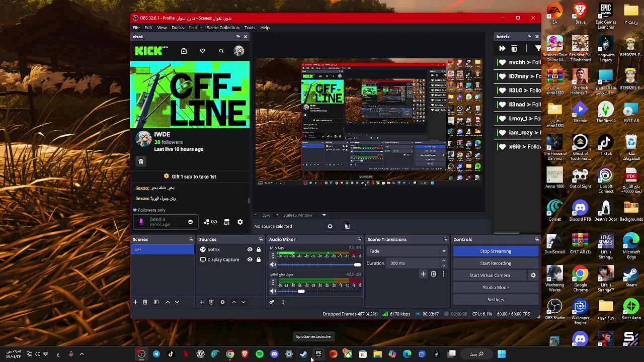Click the gift icon under IWDE channel
The width and height of the screenshot is (644, 362).
[141, 161]
